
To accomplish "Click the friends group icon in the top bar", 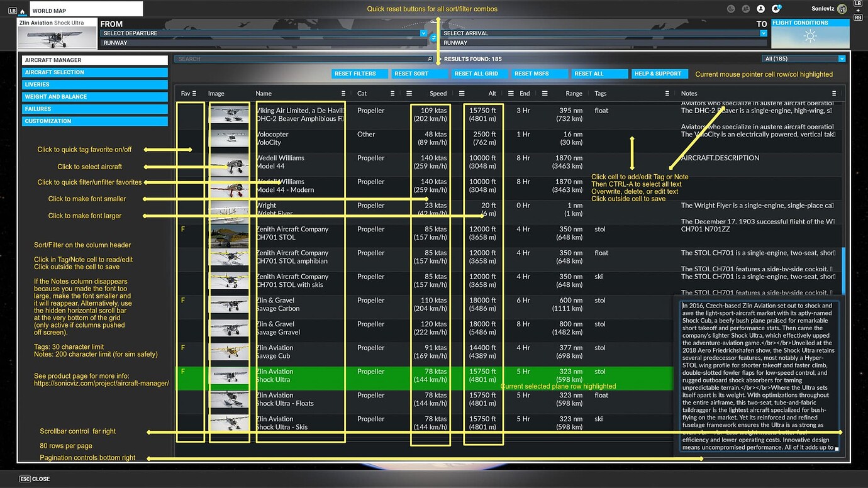I will pyautogui.click(x=745, y=8).
